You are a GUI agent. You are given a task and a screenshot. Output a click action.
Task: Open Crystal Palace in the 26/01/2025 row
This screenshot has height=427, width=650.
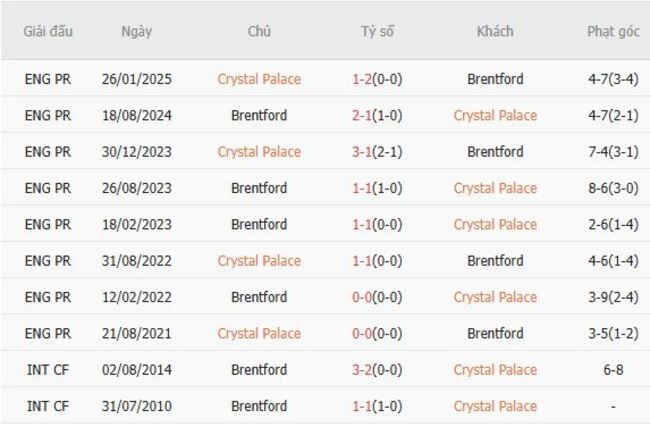(x=259, y=79)
